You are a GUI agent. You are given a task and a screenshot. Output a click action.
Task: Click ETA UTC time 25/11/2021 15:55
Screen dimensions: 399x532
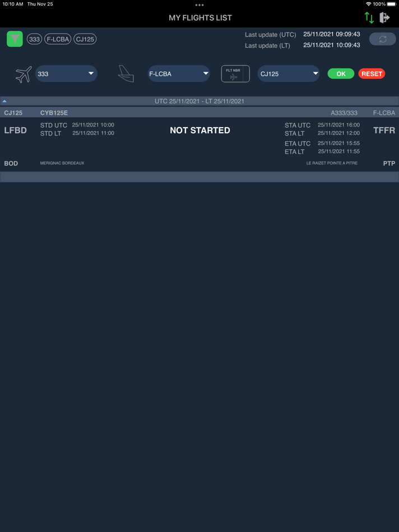(338, 143)
